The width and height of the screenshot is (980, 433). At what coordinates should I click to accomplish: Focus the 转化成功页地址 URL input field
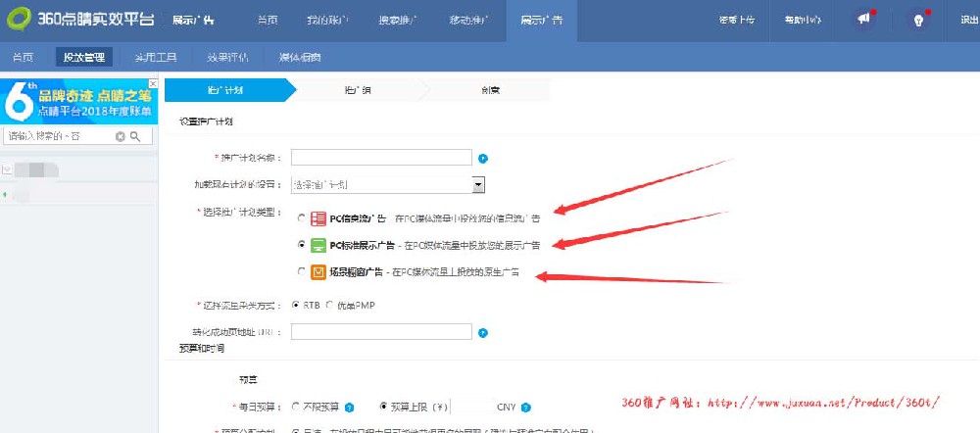pos(381,332)
